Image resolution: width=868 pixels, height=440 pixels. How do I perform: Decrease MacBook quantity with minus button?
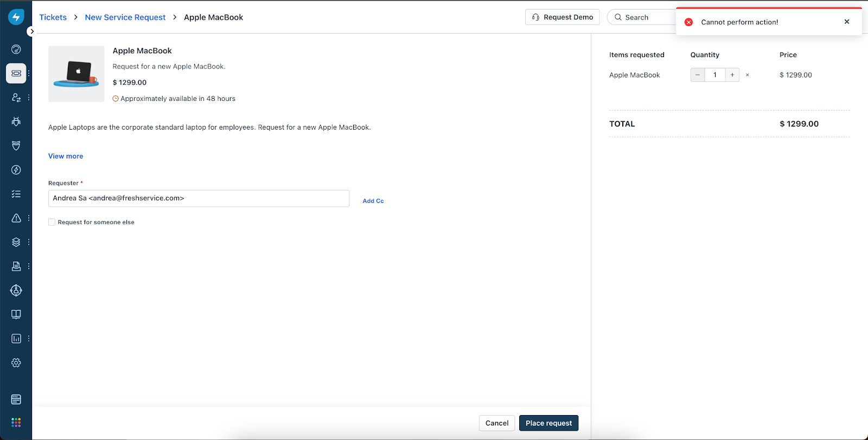(x=698, y=75)
